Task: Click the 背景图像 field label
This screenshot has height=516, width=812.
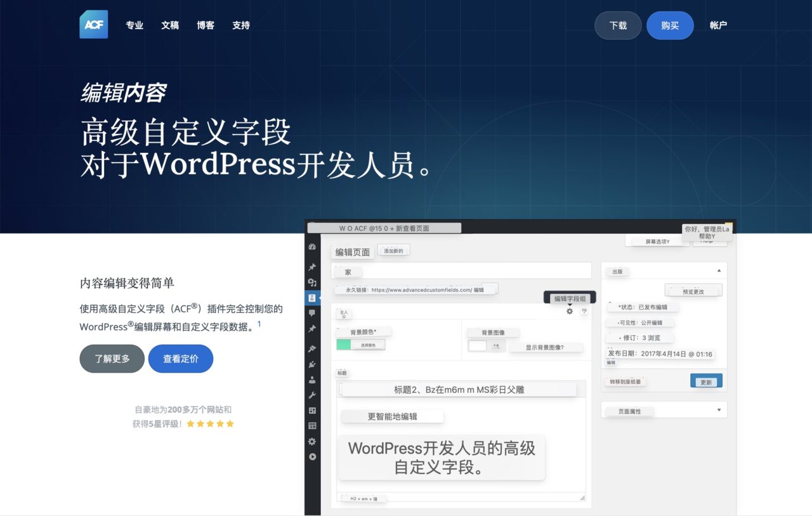Action: tap(493, 332)
